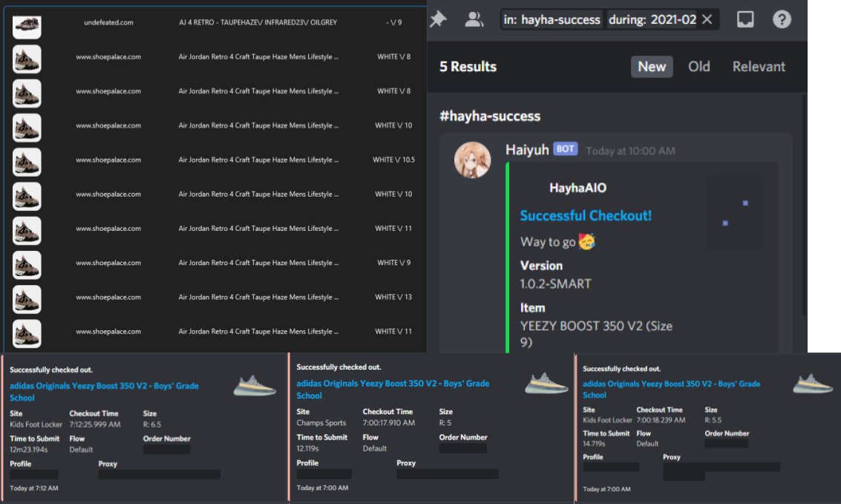This screenshot has height=504, width=841.
Task: Click the Yeezy shoe thumbnail in R: 5.5 card
Action: point(813,383)
